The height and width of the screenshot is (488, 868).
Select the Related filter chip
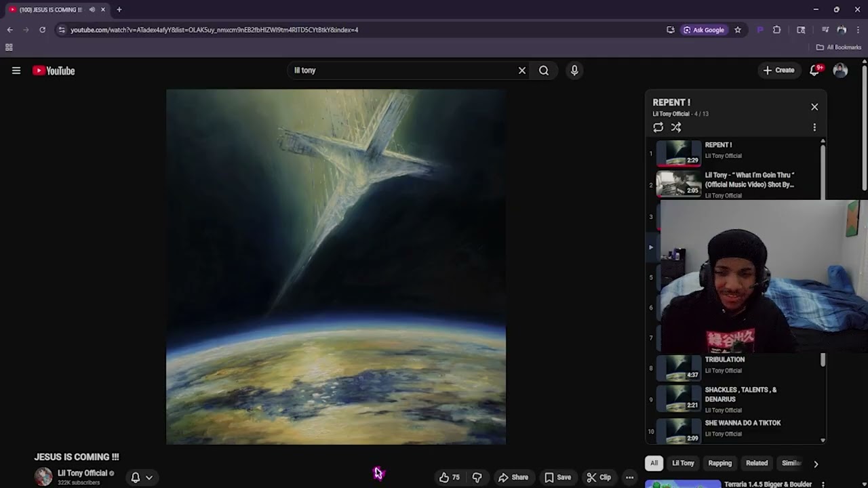757,464
